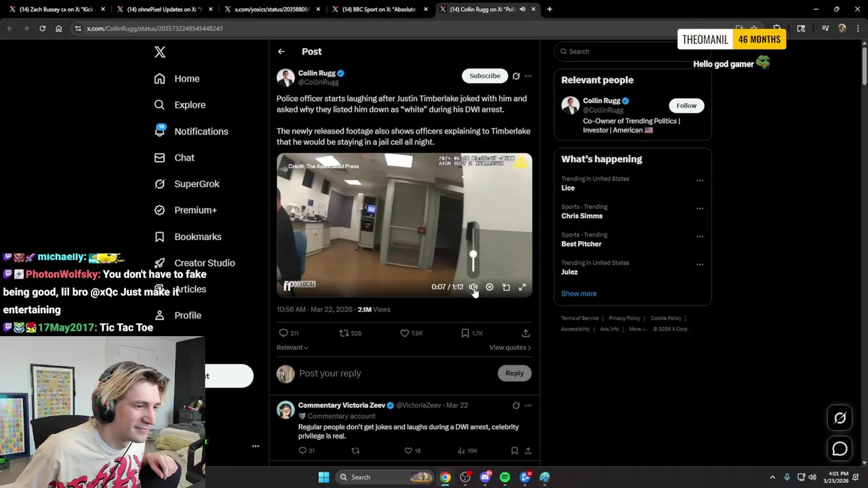Image resolution: width=868 pixels, height=488 pixels.
Task: View analytics showing 19K on Victoria Zeev's comment
Action: coord(468,451)
